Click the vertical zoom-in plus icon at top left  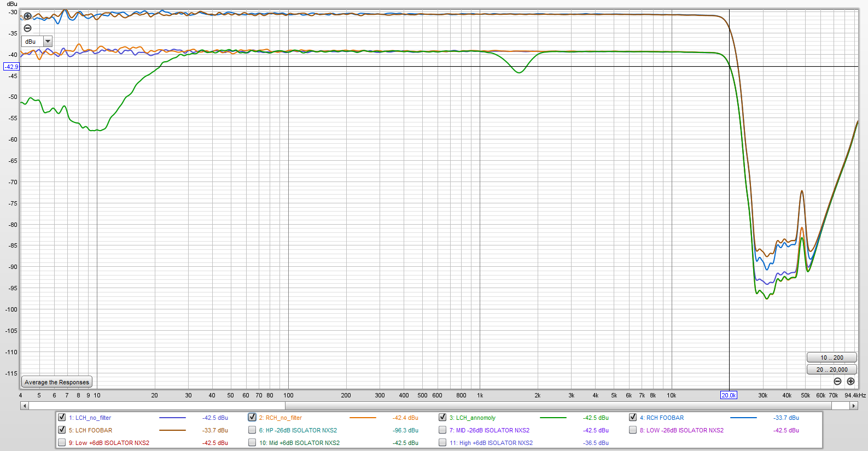coord(27,16)
